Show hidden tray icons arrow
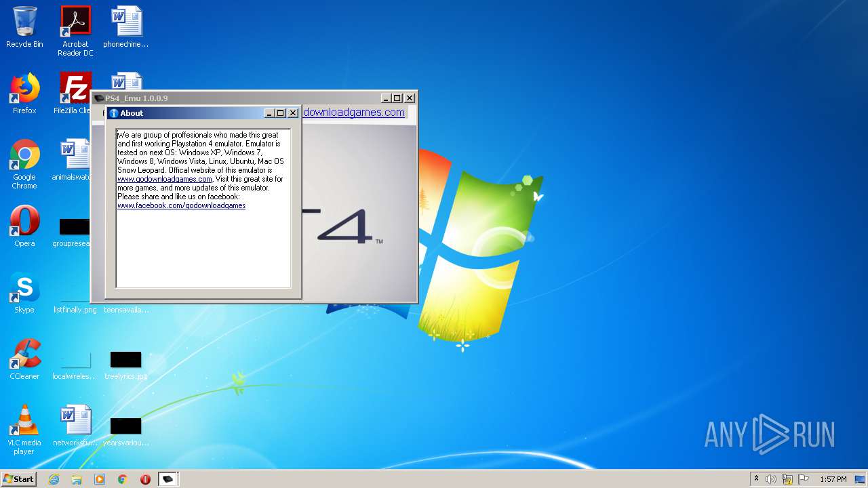The width and height of the screenshot is (868, 488). [x=756, y=479]
